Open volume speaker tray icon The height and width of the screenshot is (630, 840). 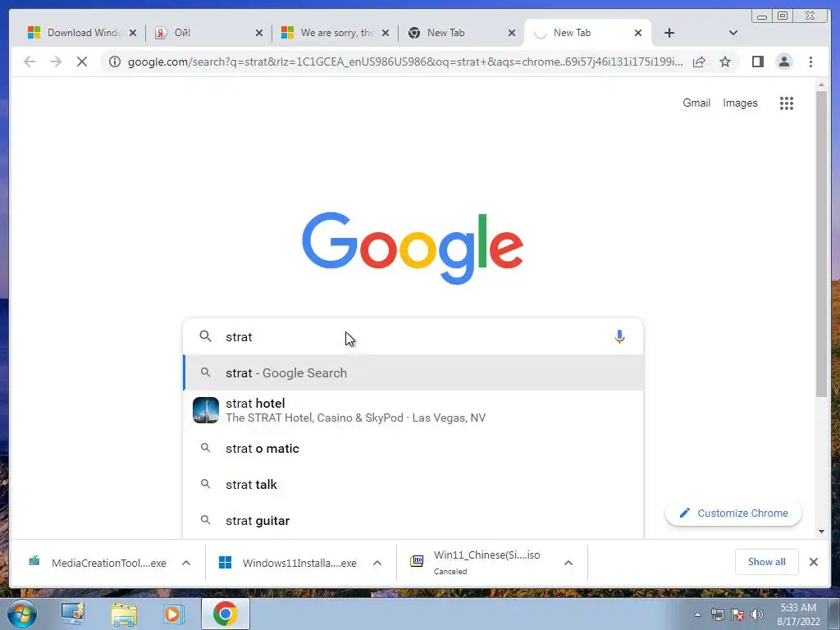point(757,614)
